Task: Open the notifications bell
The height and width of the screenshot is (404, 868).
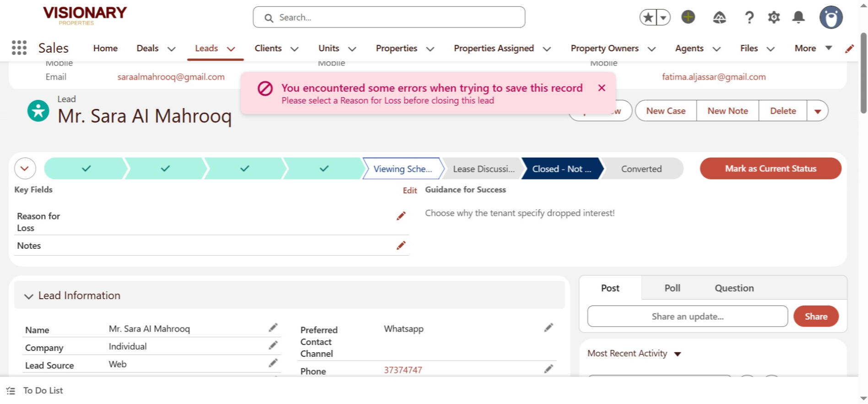Action: coord(798,18)
